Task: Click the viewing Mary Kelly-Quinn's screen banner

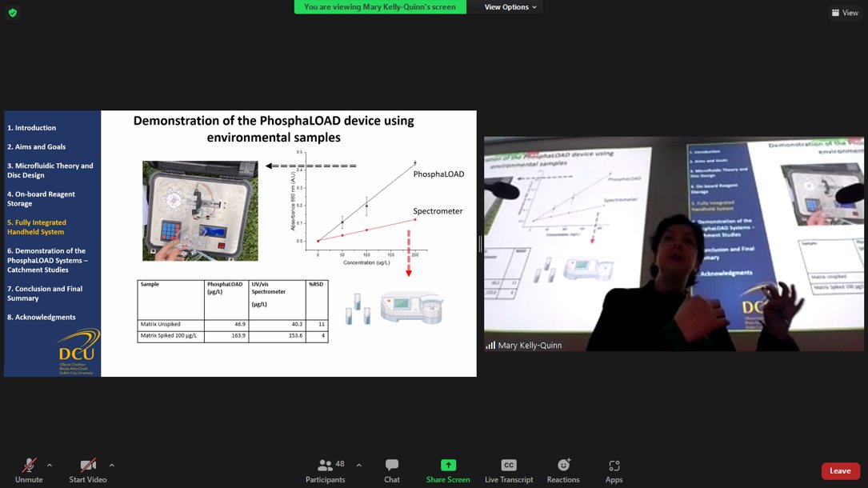Action: click(x=379, y=6)
